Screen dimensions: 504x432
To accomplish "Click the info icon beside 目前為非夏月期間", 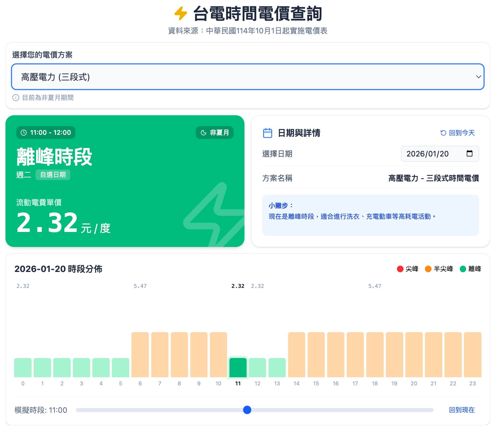I will [15, 98].
